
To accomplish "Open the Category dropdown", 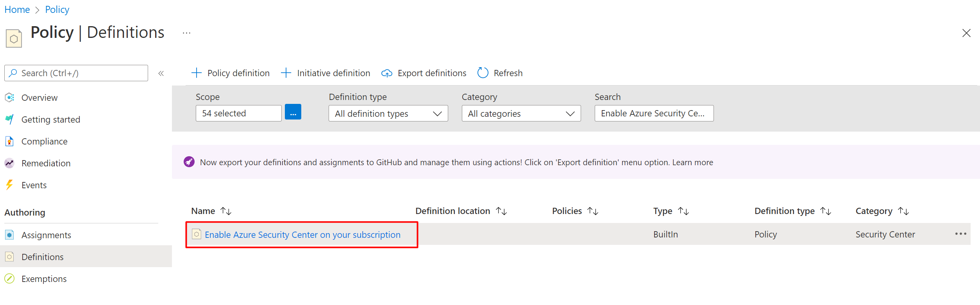I will (x=521, y=113).
